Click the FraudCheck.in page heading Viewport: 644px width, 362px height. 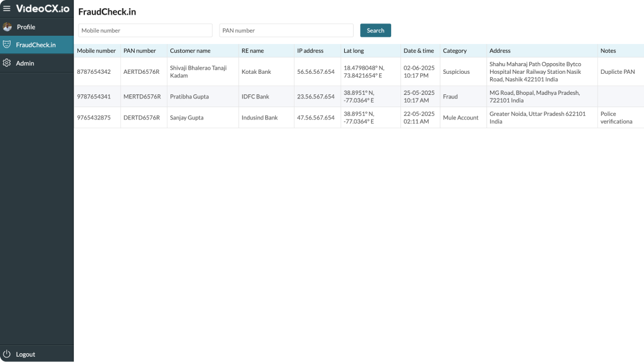pyautogui.click(x=107, y=12)
